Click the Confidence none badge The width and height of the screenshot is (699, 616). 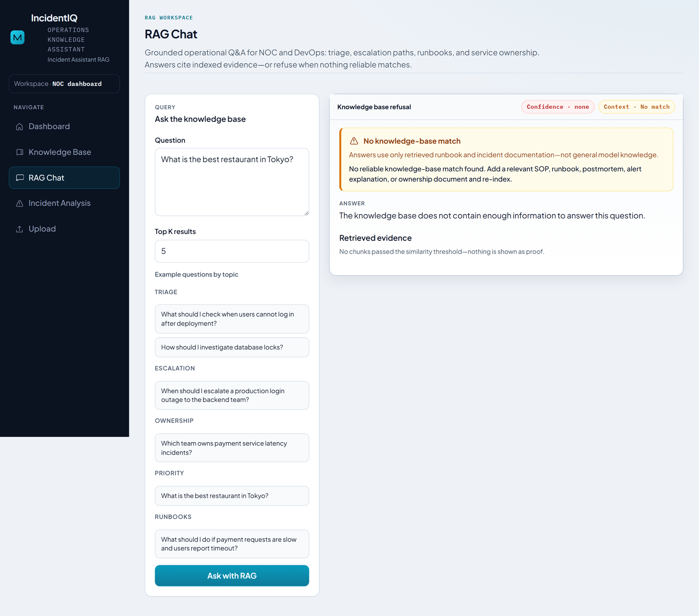coord(558,107)
